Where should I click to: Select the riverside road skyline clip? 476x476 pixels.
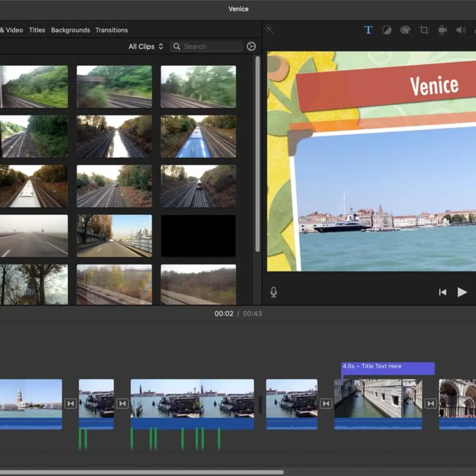[x=114, y=236]
